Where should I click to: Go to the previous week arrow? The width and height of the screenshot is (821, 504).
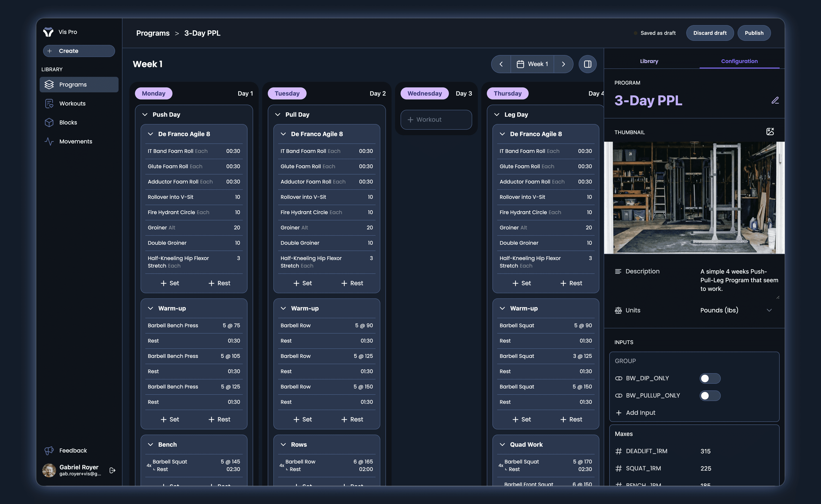pos(501,64)
